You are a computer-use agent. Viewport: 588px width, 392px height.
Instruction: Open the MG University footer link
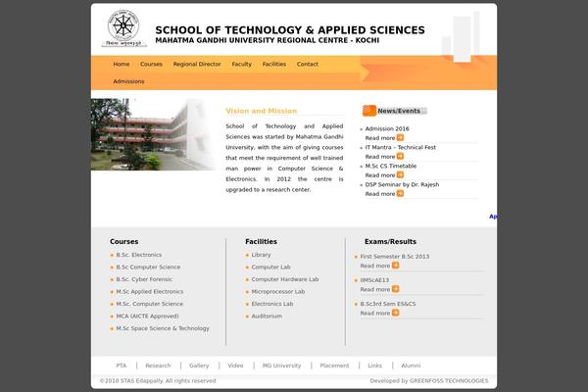[281, 366]
